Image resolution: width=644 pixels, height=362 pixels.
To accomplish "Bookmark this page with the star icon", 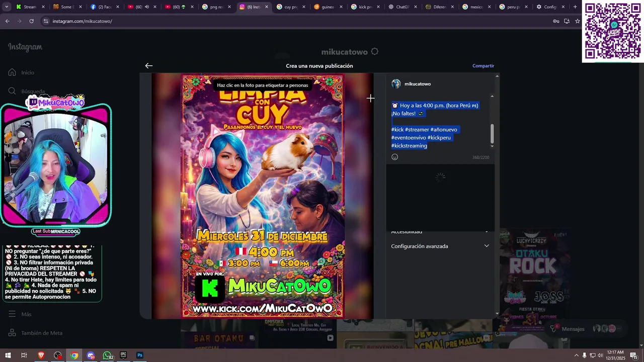I will [x=578, y=21].
